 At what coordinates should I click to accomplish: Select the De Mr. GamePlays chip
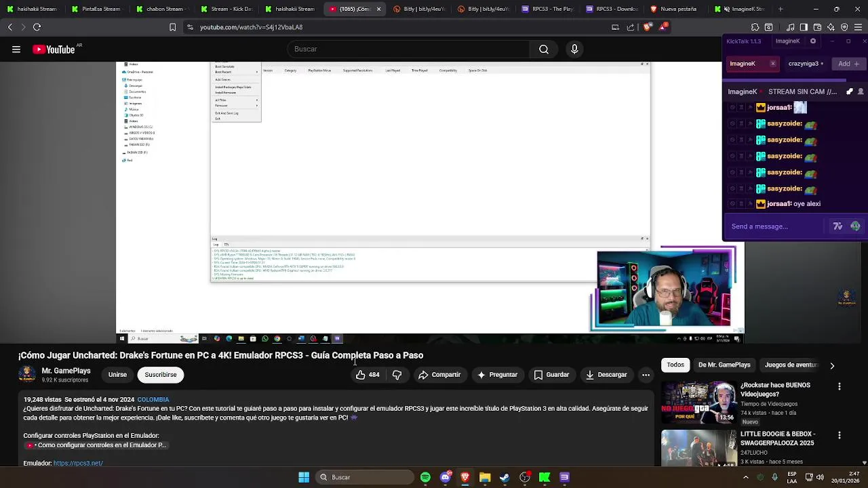pos(724,365)
